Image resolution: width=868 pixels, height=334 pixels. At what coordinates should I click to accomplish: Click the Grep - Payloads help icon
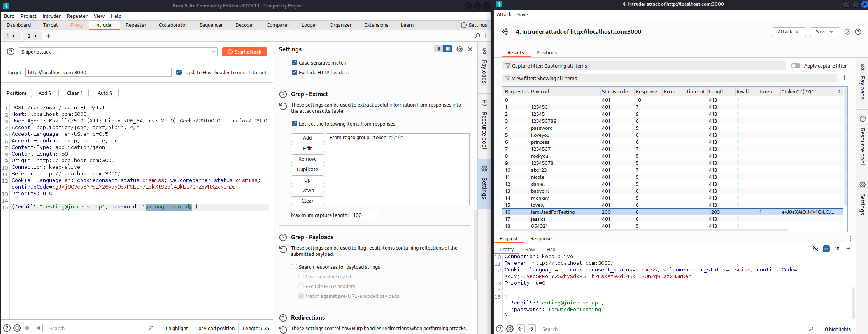pyautogui.click(x=283, y=237)
